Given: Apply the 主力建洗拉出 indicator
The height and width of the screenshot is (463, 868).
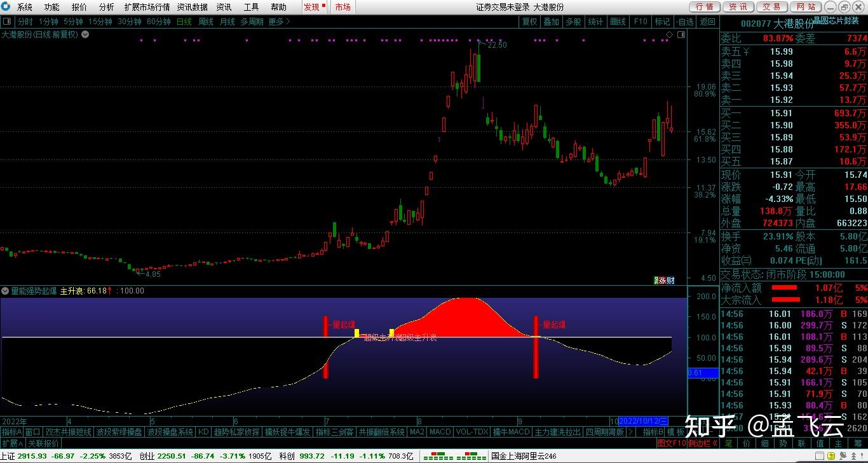Looking at the screenshot, I should pyautogui.click(x=557, y=432).
